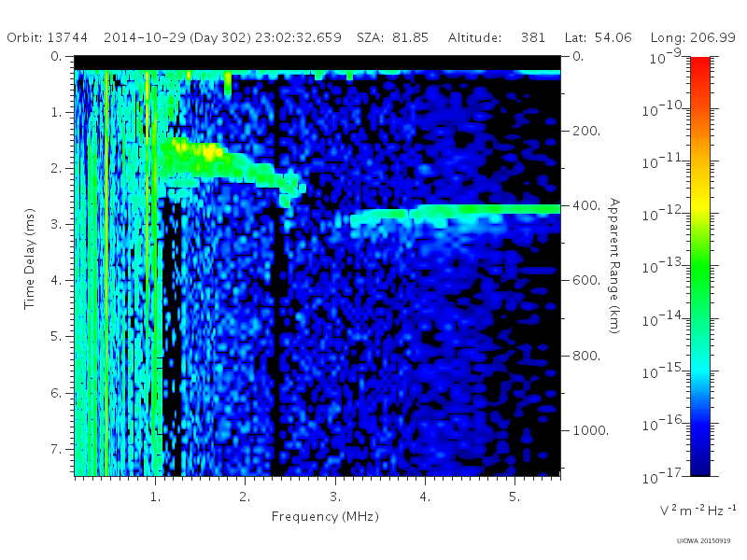Click the 'UIOWA 20150919' credit text

pos(703,541)
